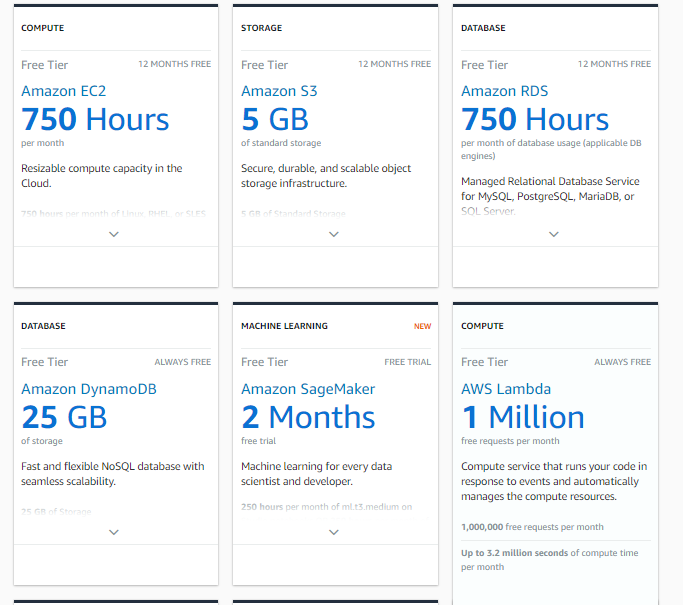Image resolution: width=683 pixels, height=605 pixels.
Task: Click '250 hours per month of ml.t3.medium' line
Action: pyautogui.click(x=326, y=507)
